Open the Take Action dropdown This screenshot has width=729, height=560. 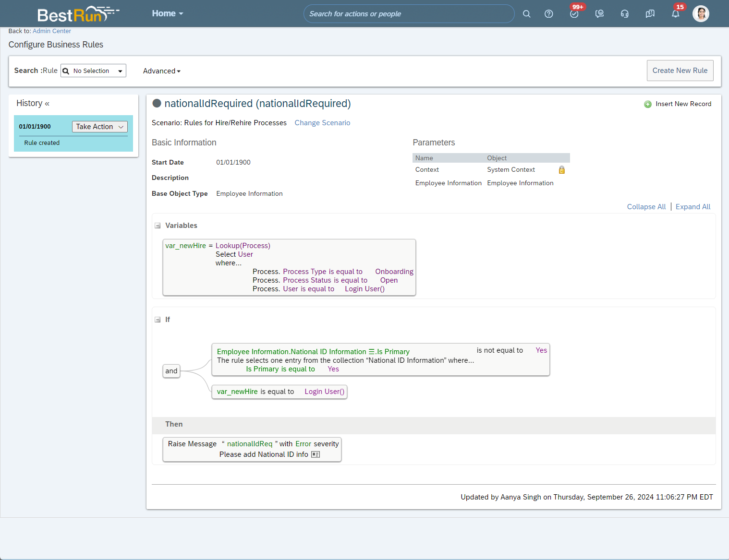tap(100, 127)
